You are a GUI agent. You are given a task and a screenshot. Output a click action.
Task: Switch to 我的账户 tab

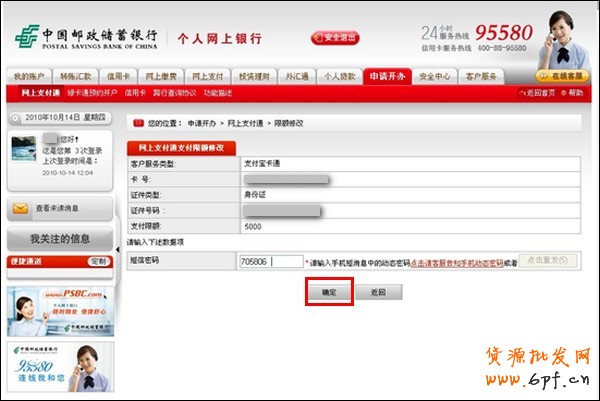click(x=31, y=76)
